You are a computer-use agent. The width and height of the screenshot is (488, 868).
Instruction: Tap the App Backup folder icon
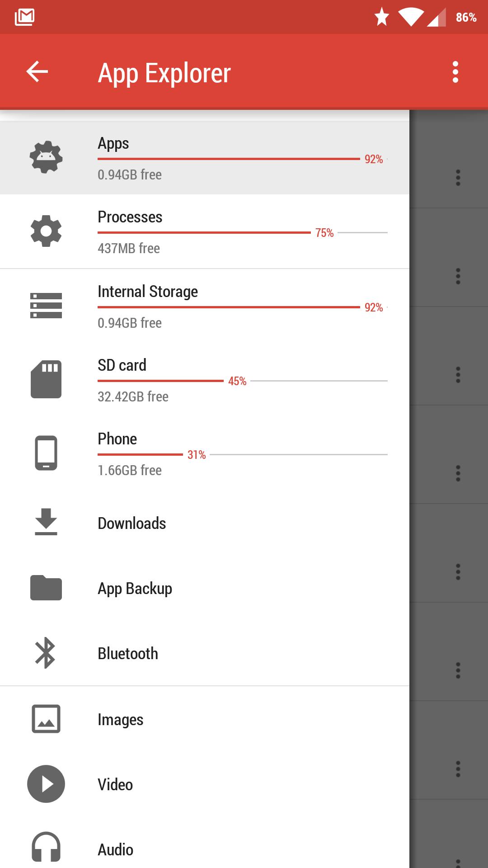46,588
